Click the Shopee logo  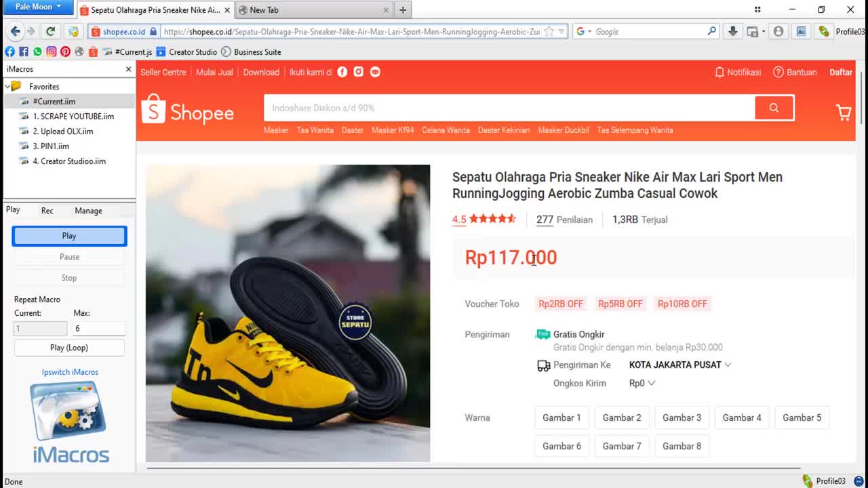click(x=188, y=110)
